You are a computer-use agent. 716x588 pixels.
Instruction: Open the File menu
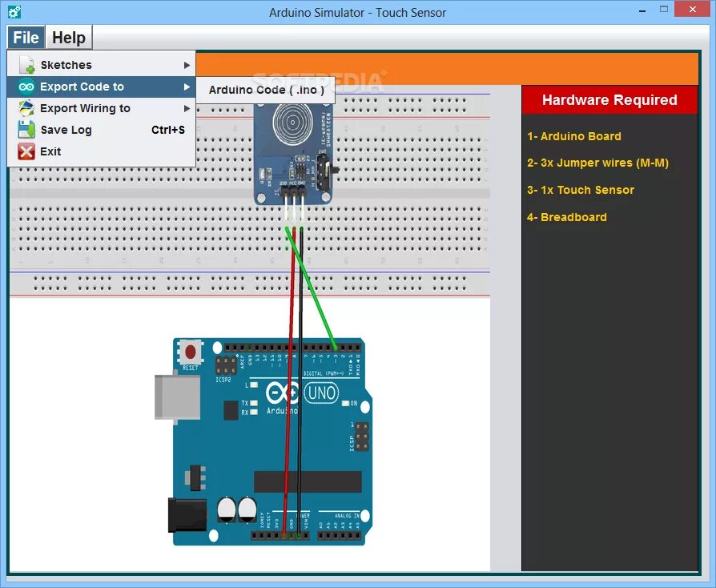click(x=26, y=38)
